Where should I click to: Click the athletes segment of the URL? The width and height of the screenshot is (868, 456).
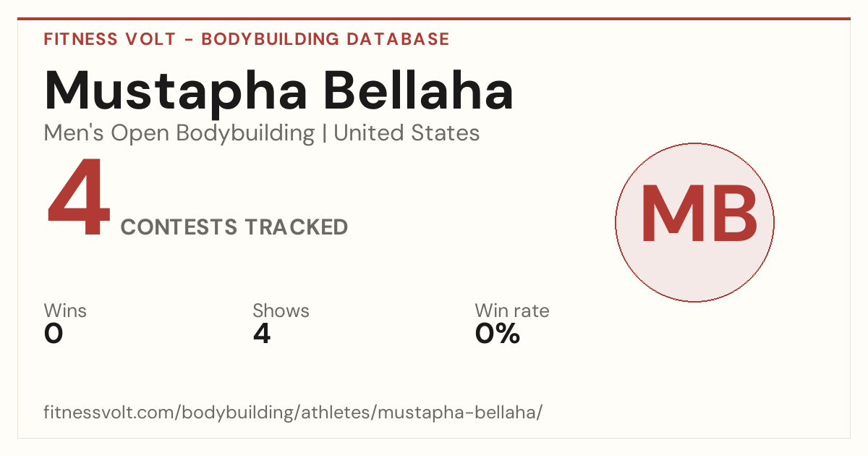[333, 413]
